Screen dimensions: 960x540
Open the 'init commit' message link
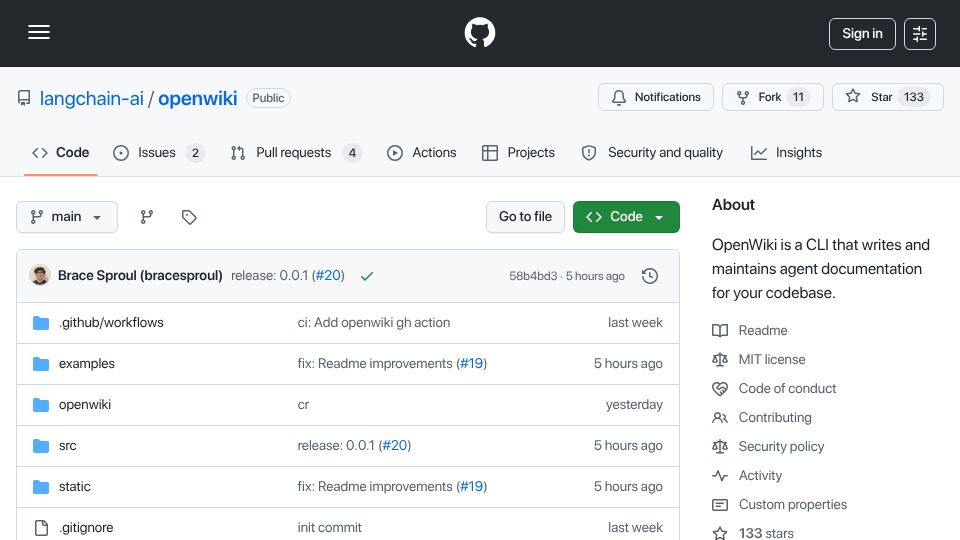click(329, 528)
